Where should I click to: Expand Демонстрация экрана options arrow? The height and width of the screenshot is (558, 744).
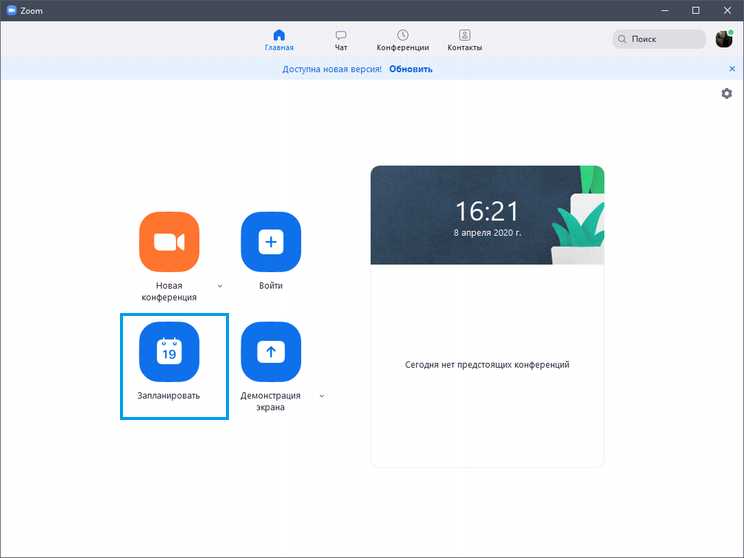pos(322,396)
